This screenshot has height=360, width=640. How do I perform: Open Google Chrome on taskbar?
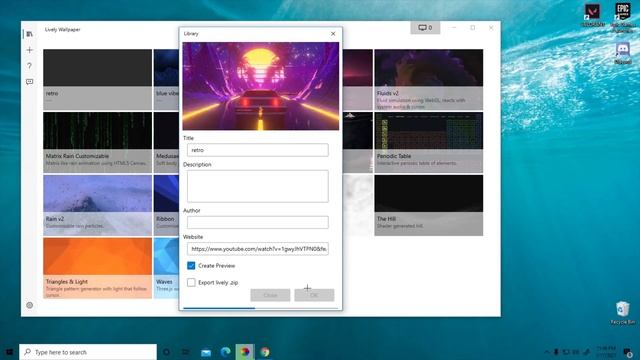pyautogui.click(x=265, y=352)
